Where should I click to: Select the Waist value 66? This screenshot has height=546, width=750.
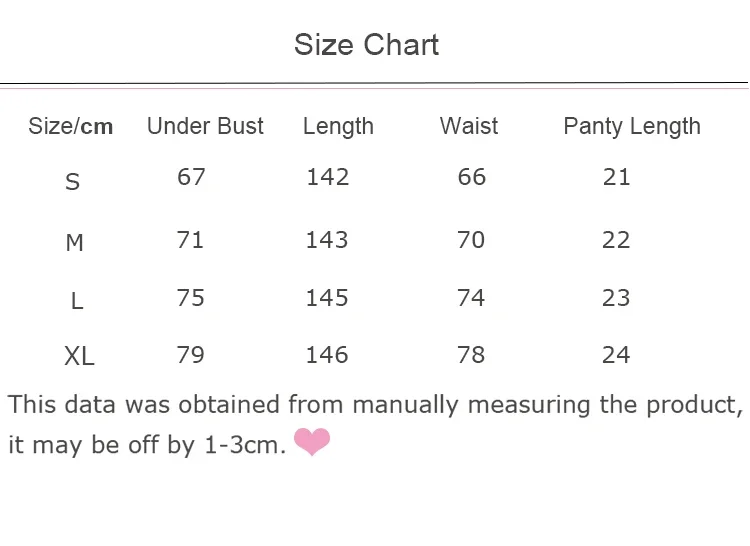(472, 177)
